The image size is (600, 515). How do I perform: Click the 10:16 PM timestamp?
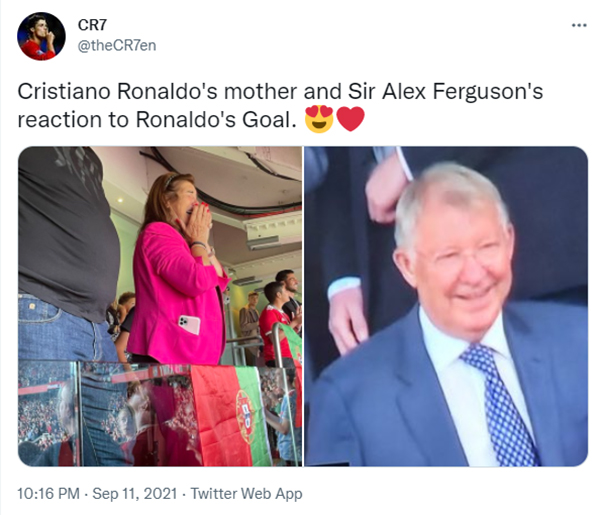[49, 494]
